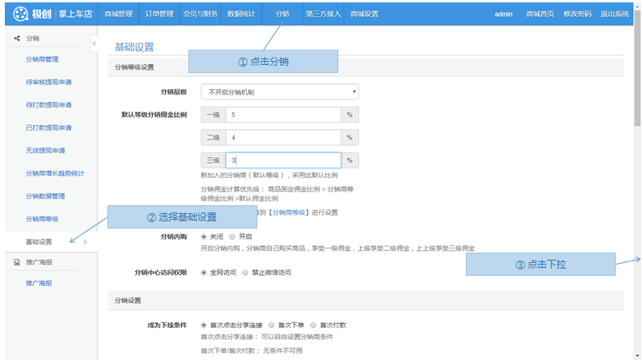Go to 数据统计 in the top navigation
The width and height of the screenshot is (643, 364).
[x=241, y=14]
